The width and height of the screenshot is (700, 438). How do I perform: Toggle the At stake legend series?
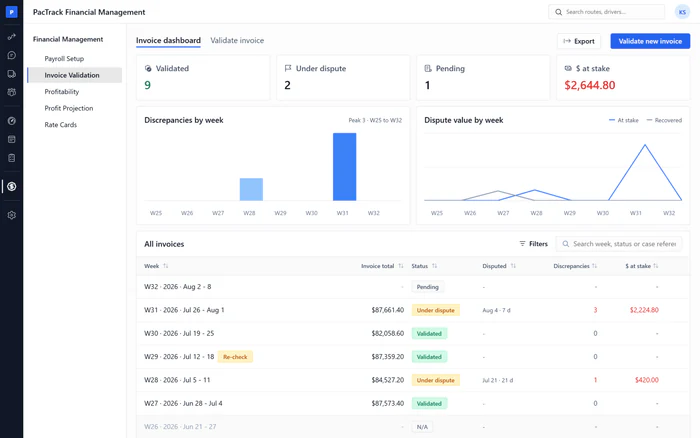click(624, 120)
